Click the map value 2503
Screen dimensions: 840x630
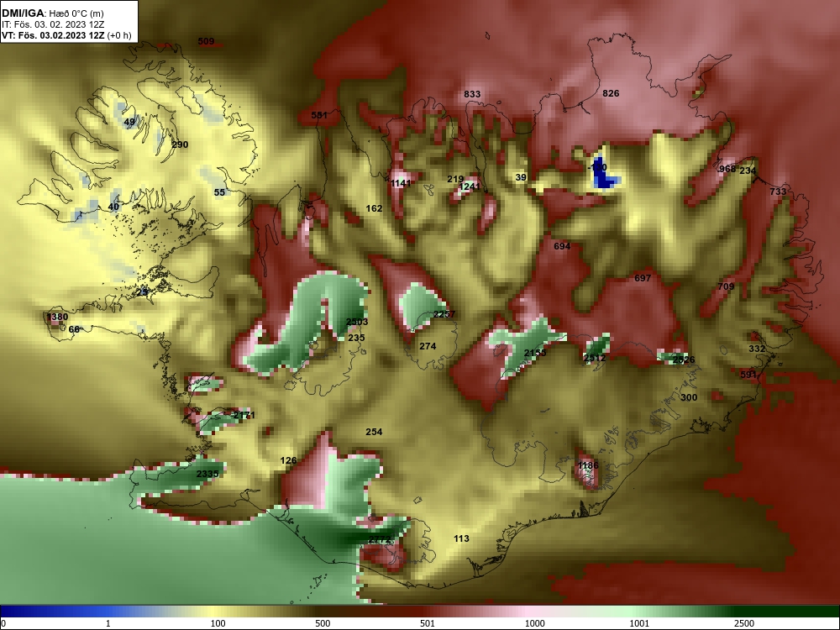[357, 322]
